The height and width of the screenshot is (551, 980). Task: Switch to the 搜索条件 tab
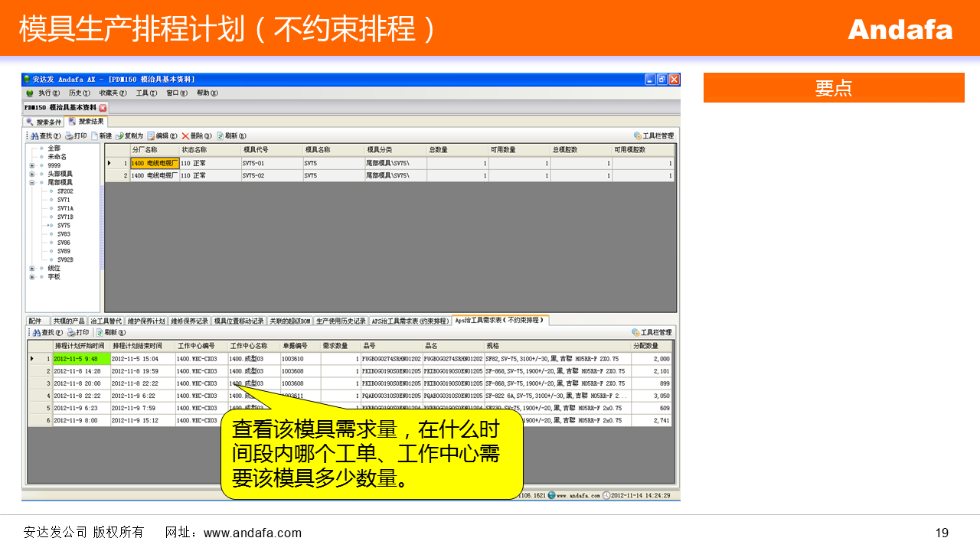(44, 122)
